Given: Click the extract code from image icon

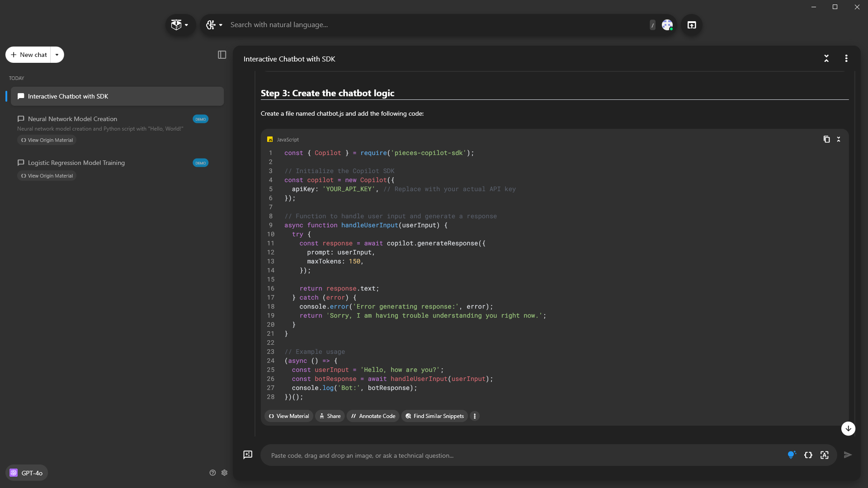Looking at the screenshot, I should point(825,455).
